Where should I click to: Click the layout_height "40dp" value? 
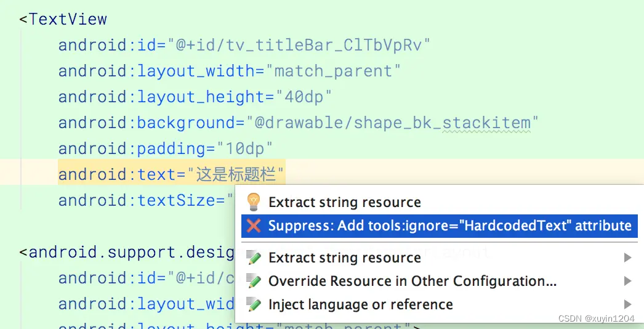(304, 97)
